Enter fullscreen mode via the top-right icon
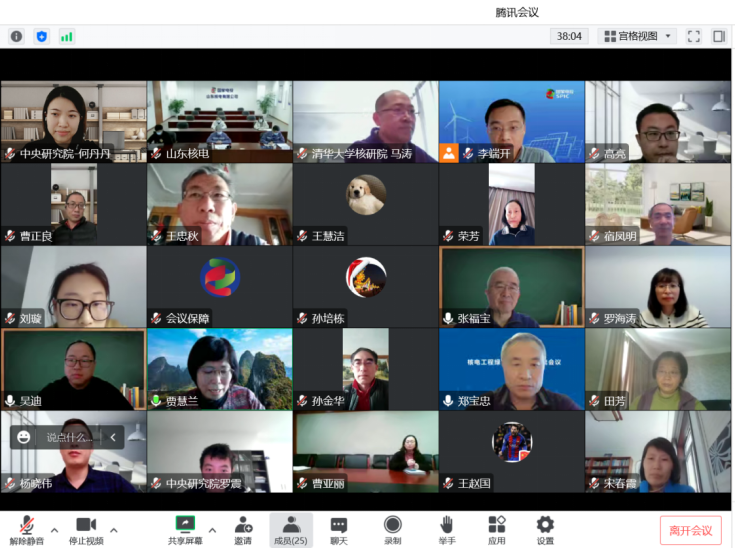This screenshot has height=549, width=735. [694, 36]
